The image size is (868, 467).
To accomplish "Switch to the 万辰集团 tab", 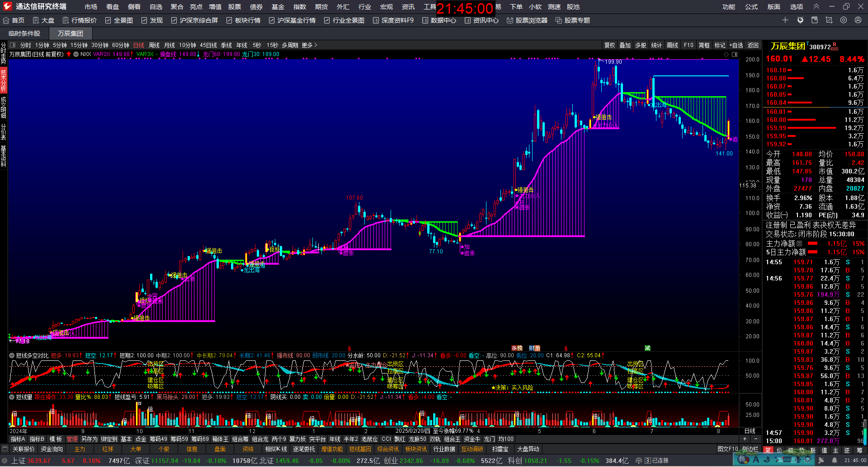I will (x=71, y=33).
